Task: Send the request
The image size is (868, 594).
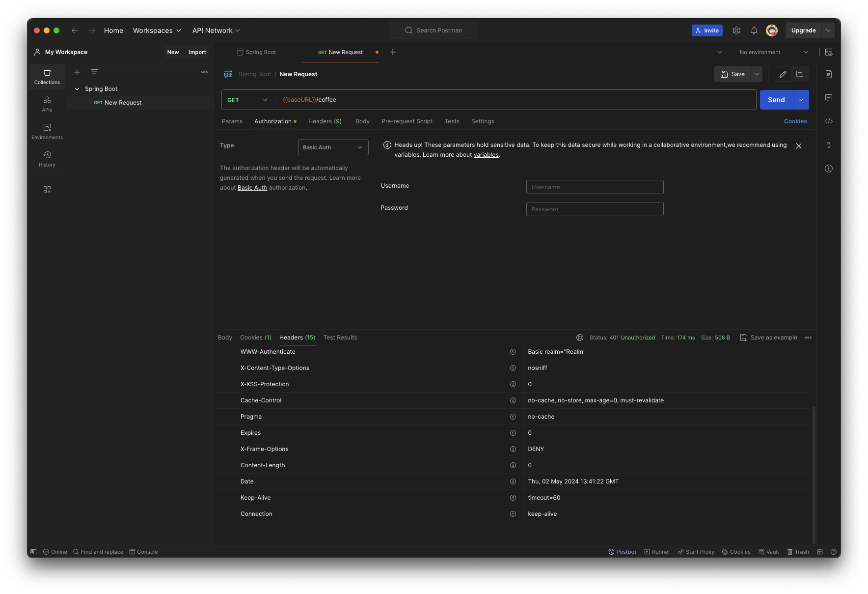Action: point(776,100)
